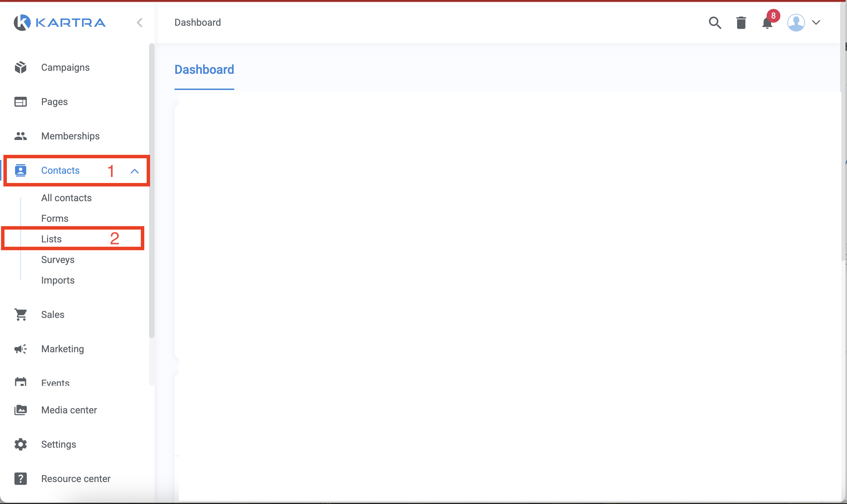This screenshot has width=847, height=504.
Task: Click the Pages layout icon in sidebar
Action: 21,102
